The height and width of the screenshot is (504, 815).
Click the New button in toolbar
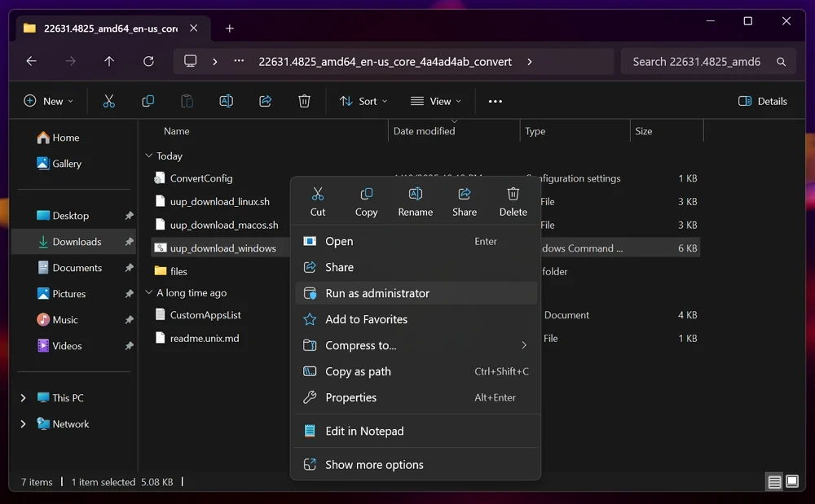pos(48,101)
